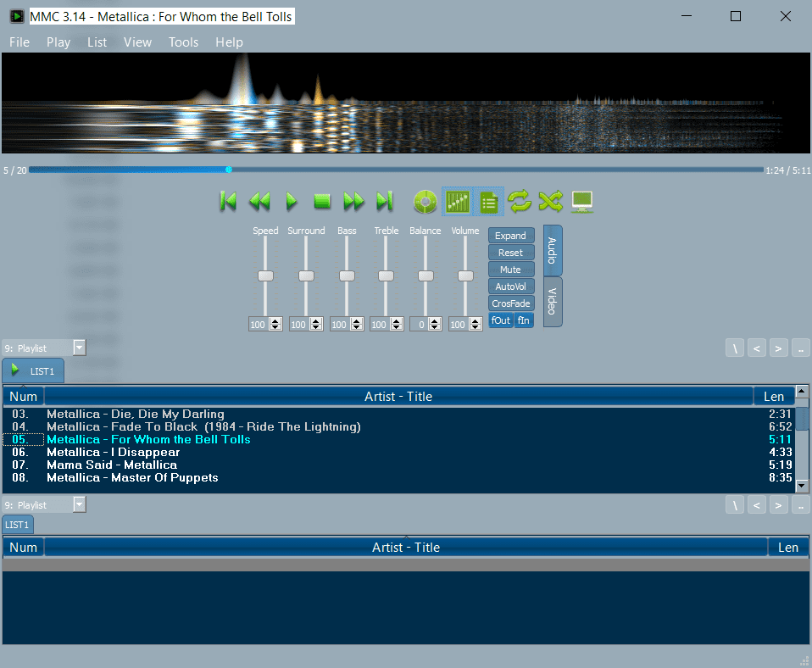
Task: Open the Play menu
Action: click(x=58, y=42)
